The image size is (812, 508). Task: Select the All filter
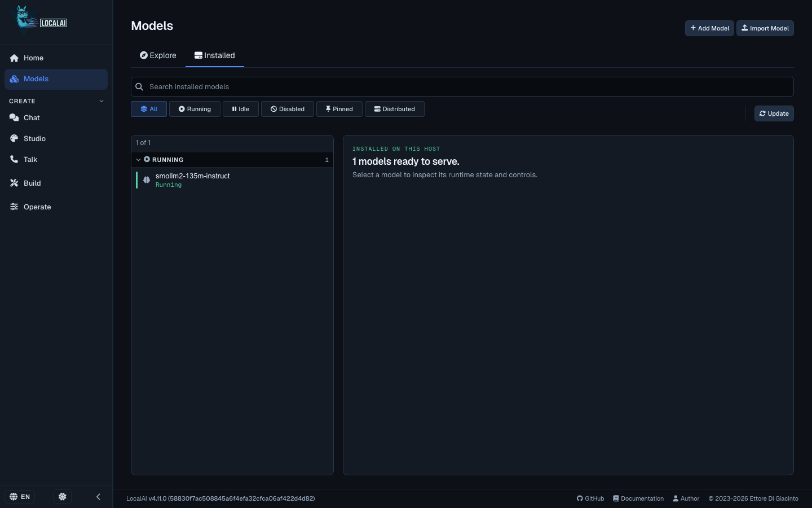[x=149, y=109]
